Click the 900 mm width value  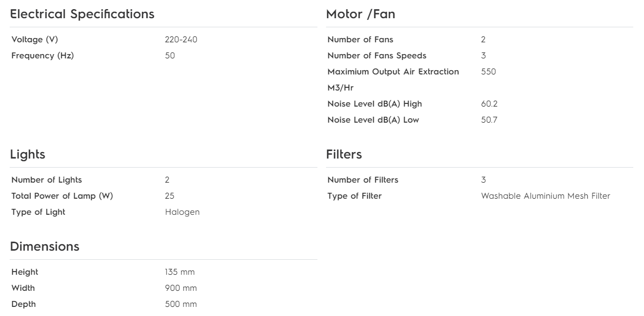coord(181,288)
